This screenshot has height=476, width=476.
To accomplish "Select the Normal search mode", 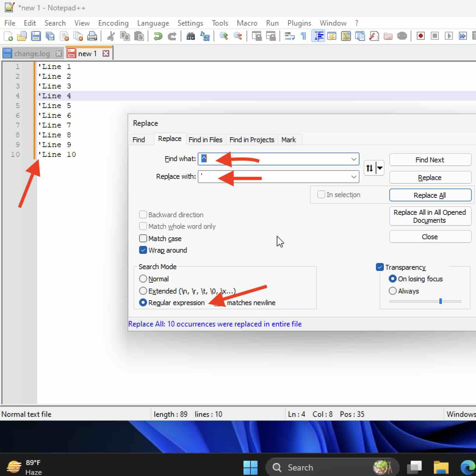I will 143,279.
